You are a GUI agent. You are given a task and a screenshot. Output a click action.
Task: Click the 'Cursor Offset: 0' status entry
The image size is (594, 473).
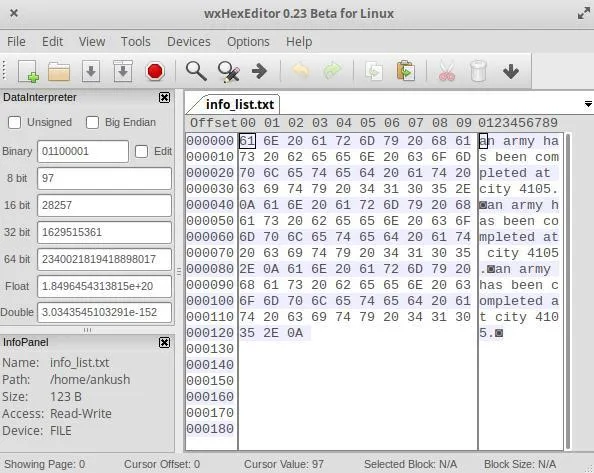coord(162,464)
